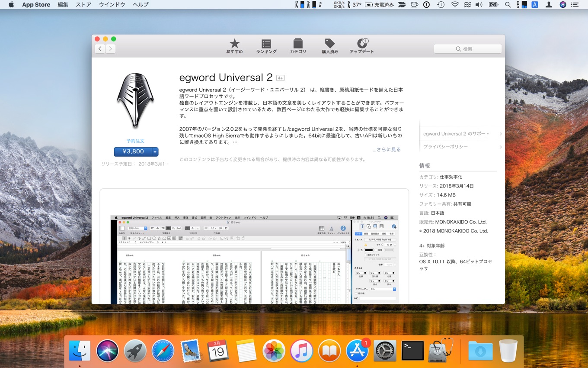Open the dropdown arrow beside ¥3,800

(155, 152)
